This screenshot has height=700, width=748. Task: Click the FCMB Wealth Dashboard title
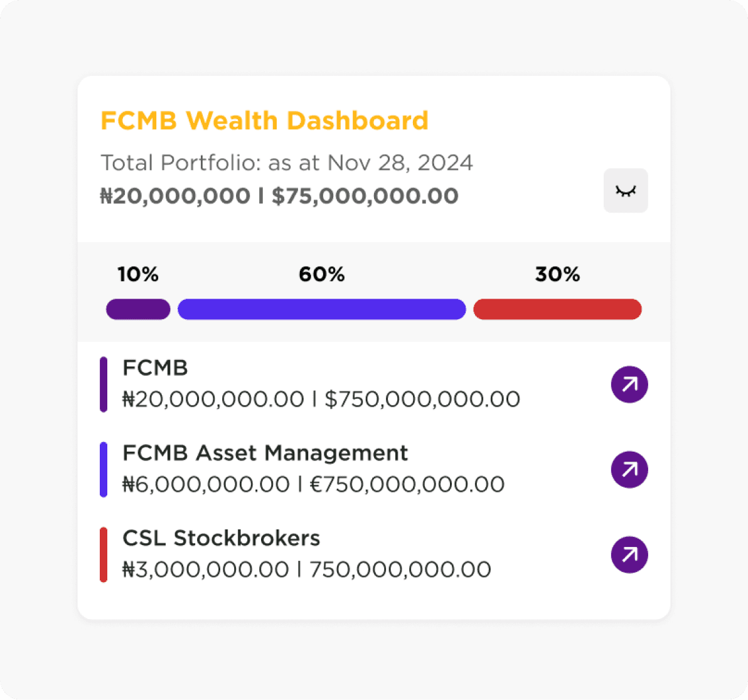coord(264,120)
